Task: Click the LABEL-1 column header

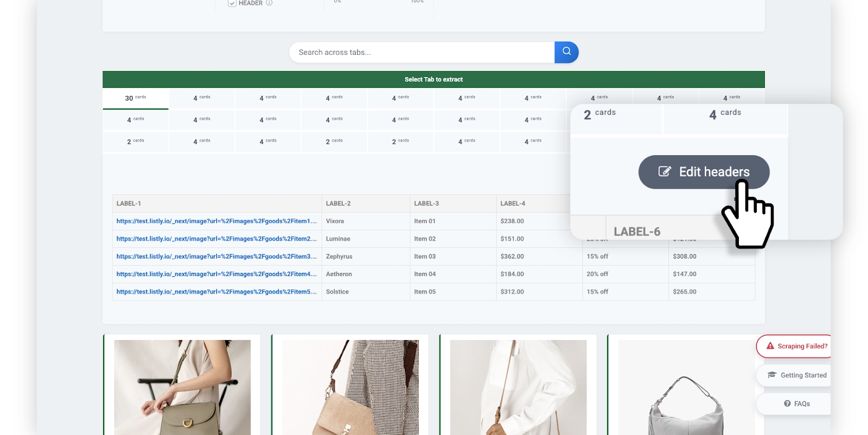Action: pos(129,203)
